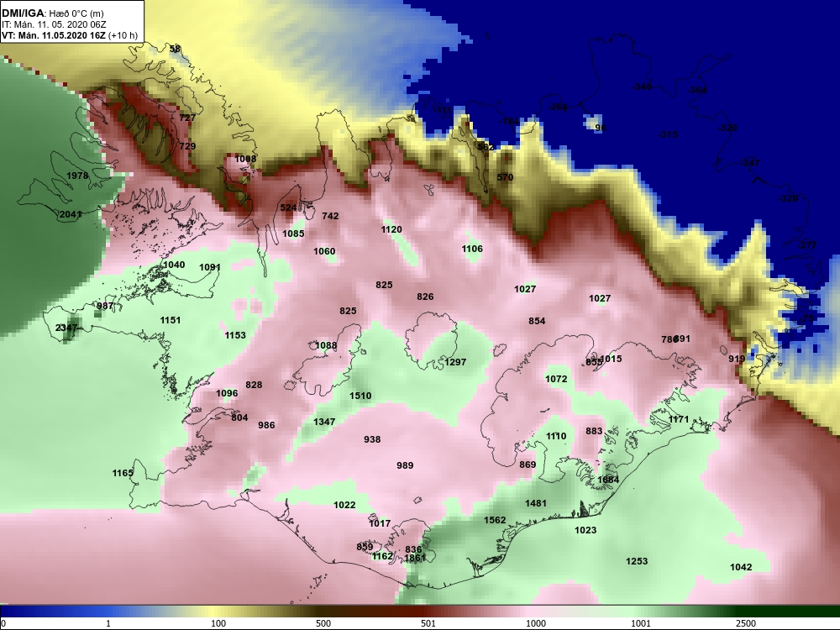The height and width of the screenshot is (630, 840).
Task: Click the 500 label on the color scale
Action: [323, 623]
